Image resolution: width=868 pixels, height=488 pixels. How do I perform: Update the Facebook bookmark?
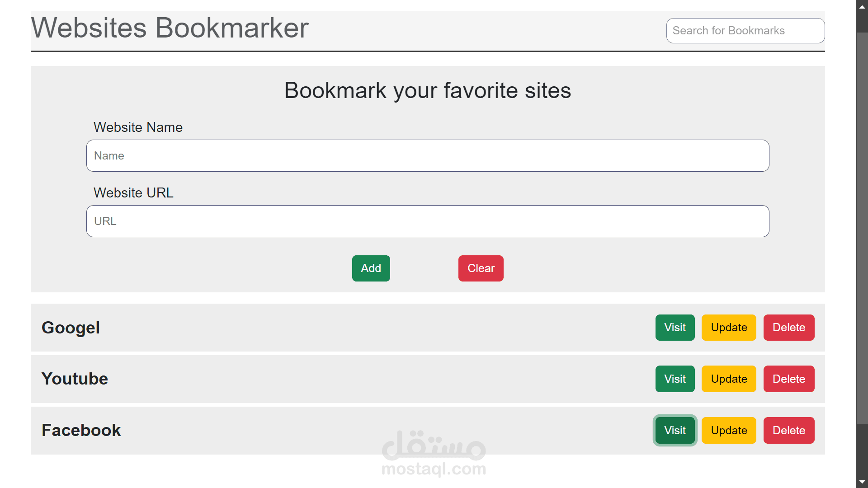point(728,431)
